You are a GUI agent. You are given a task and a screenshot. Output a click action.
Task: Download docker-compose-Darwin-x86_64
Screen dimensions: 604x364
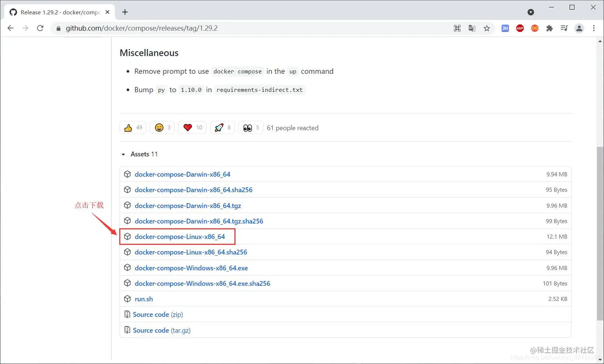coord(182,174)
